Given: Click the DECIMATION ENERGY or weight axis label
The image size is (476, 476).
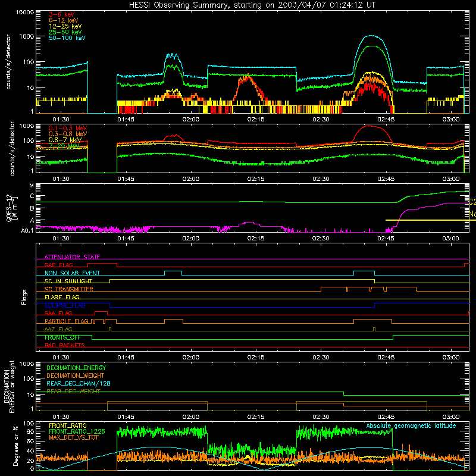Looking at the screenshot, I should pyautogui.click(x=9, y=386).
